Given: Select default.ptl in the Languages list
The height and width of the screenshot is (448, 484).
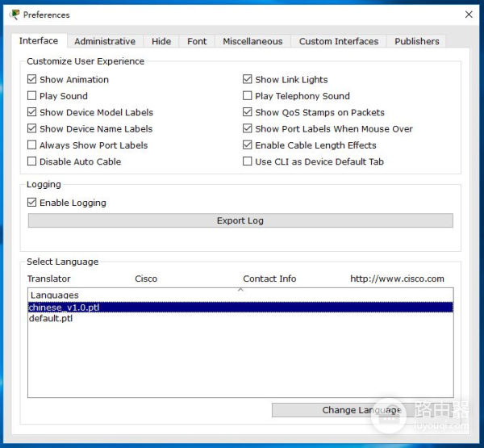Looking at the screenshot, I should (x=51, y=318).
